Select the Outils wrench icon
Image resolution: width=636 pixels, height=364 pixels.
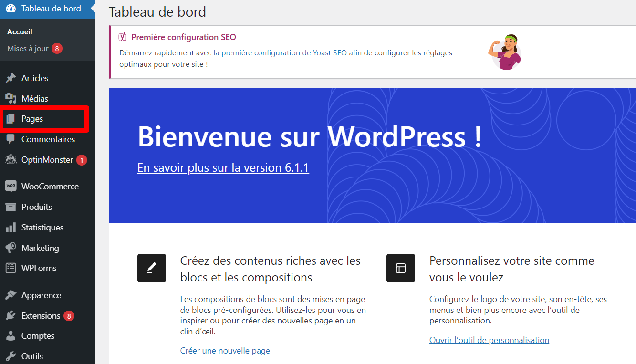[x=11, y=356]
